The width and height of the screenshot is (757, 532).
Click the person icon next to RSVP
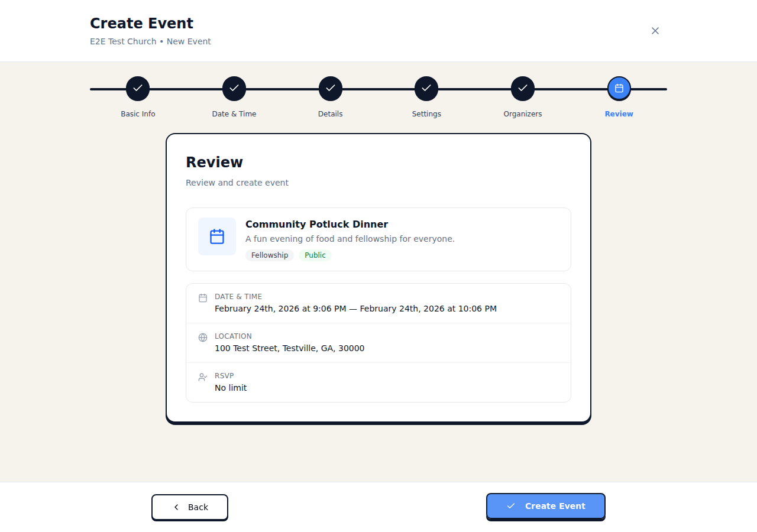pyautogui.click(x=203, y=377)
